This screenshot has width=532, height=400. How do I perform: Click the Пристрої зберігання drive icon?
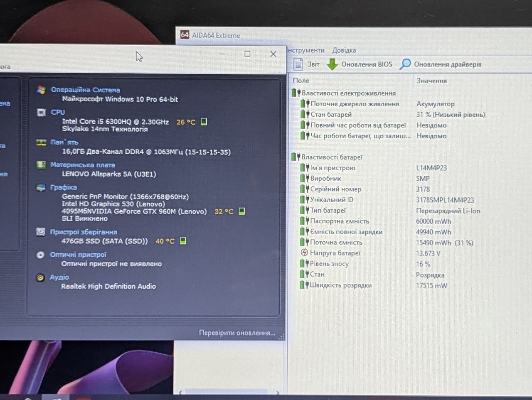[40, 232]
